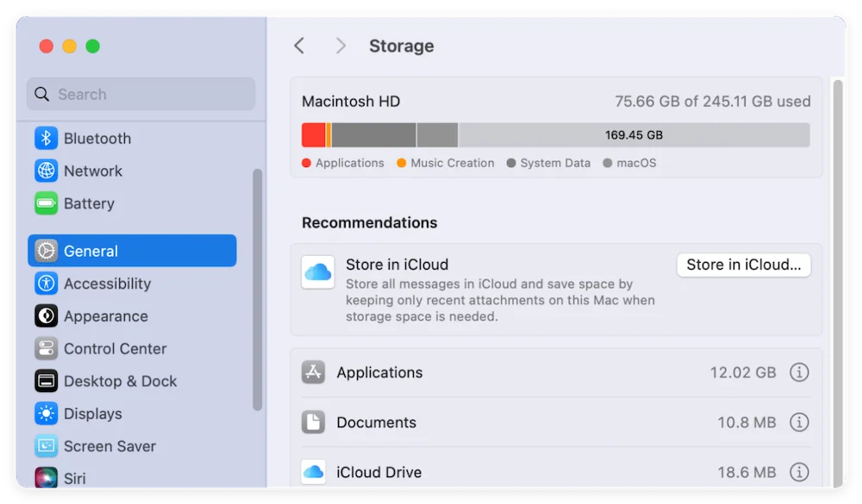Click the Storage pane scrollbar
Viewport: 862px width, 504px height.
click(x=837, y=283)
